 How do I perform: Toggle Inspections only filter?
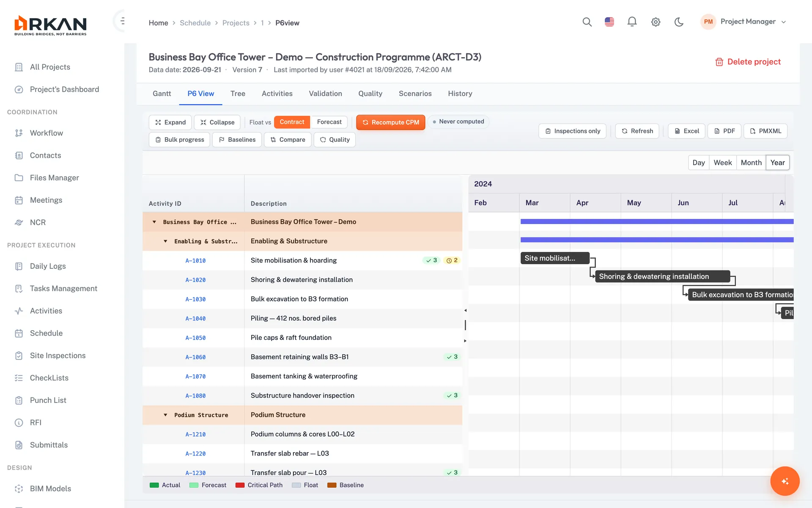point(572,131)
